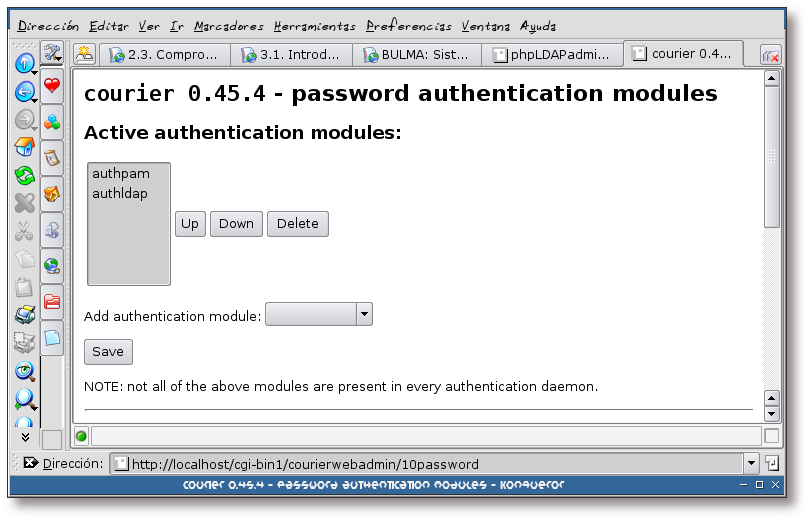The height and width of the screenshot is (521, 810).
Task: Click the up navigation arrow icon
Action: (x=24, y=64)
